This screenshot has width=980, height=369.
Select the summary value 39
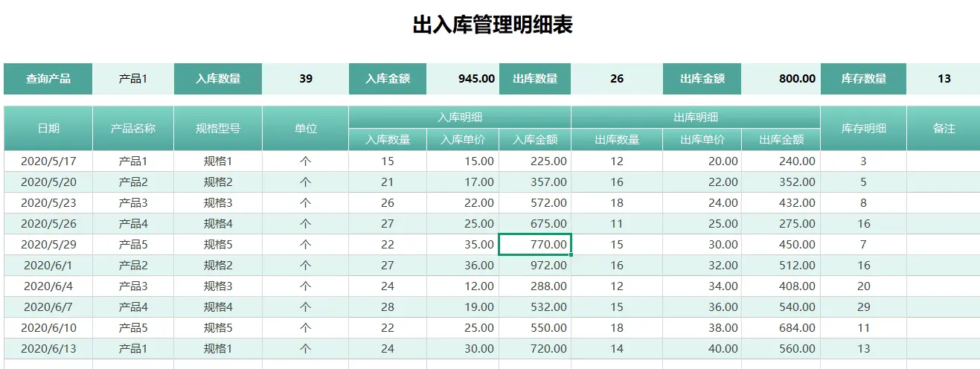[x=306, y=79]
